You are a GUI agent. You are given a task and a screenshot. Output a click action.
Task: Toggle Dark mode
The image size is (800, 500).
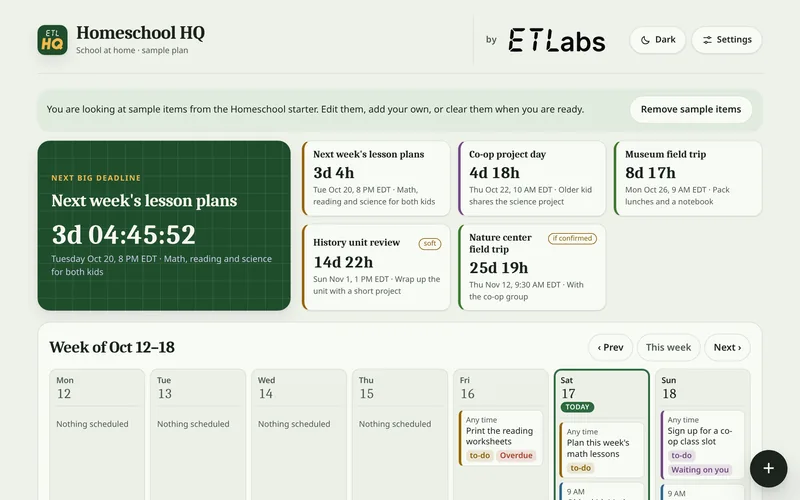(658, 40)
